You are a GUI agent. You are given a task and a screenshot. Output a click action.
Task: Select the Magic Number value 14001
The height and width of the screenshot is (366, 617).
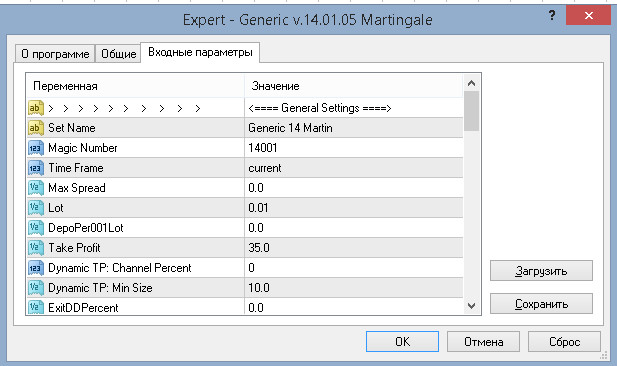(x=263, y=148)
